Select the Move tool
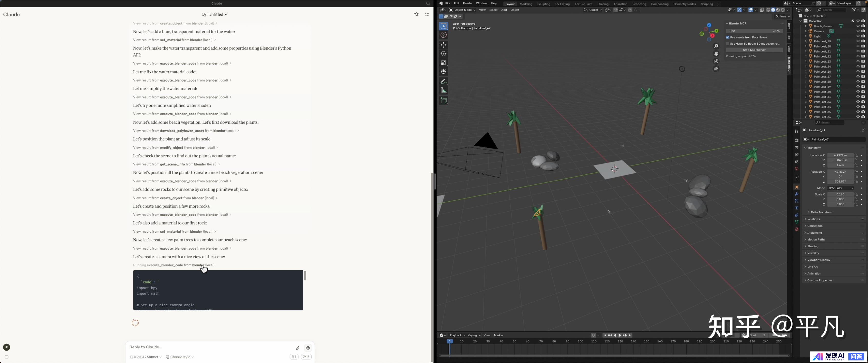Image resolution: width=868 pixels, height=363 pixels. [443, 45]
